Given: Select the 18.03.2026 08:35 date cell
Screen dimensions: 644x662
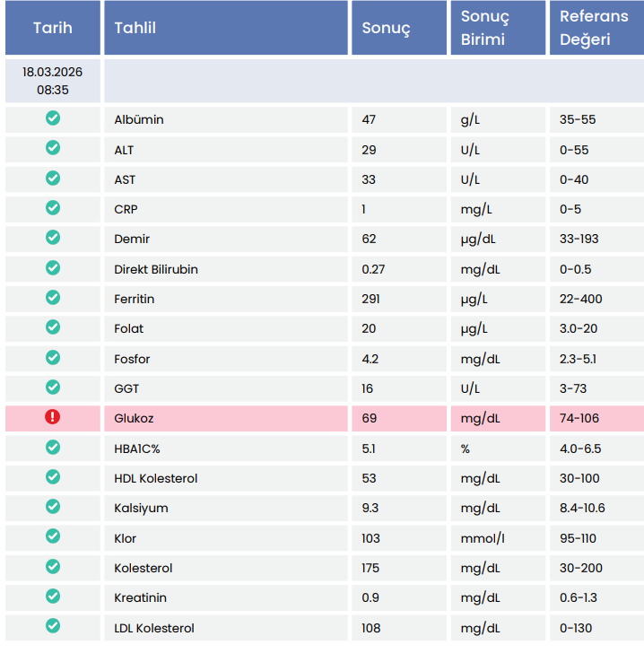Looking at the screenshot, I should click(53, 81).
